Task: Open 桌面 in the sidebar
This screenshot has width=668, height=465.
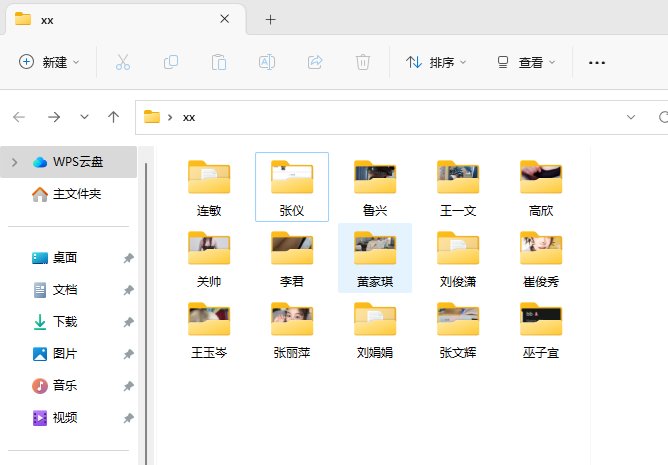Action: pyautogui.click(x=68, y=258)
